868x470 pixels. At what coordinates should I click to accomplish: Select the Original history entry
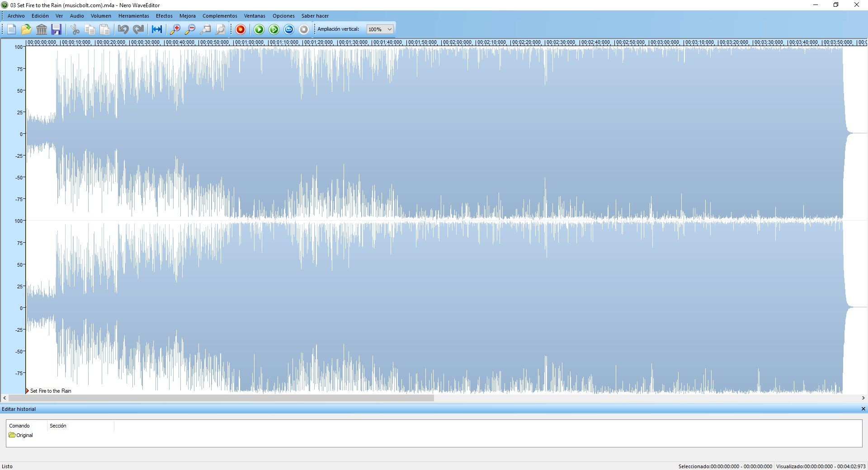(21, 435)
